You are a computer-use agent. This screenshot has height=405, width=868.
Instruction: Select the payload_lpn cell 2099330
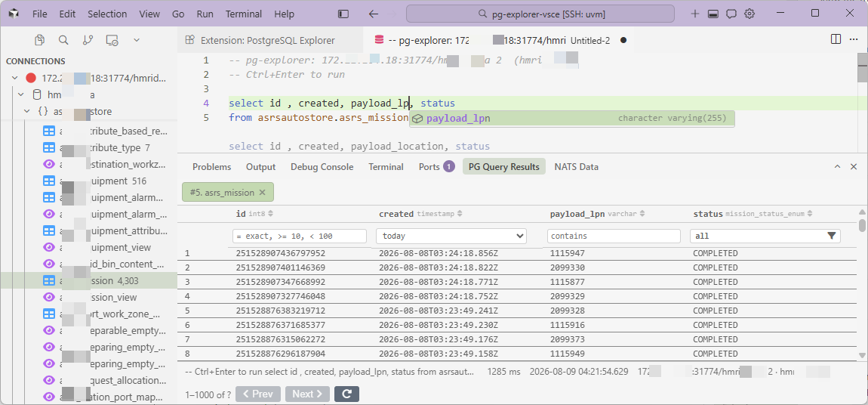click(568, 267)
